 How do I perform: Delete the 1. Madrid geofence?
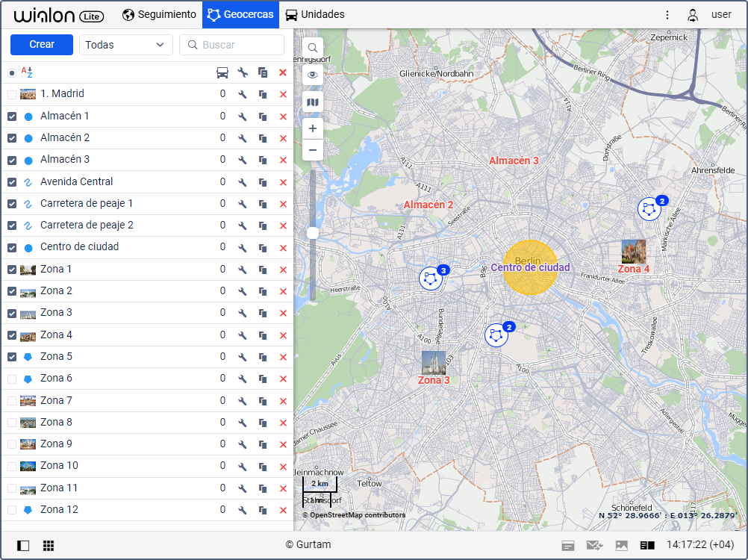[x=283, y=94]
